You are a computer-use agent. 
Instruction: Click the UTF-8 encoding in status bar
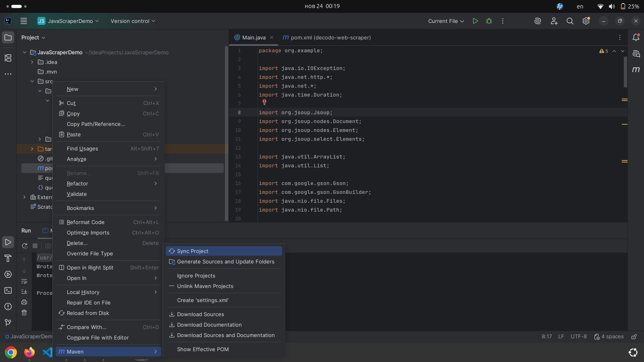[x=579, y=337]
